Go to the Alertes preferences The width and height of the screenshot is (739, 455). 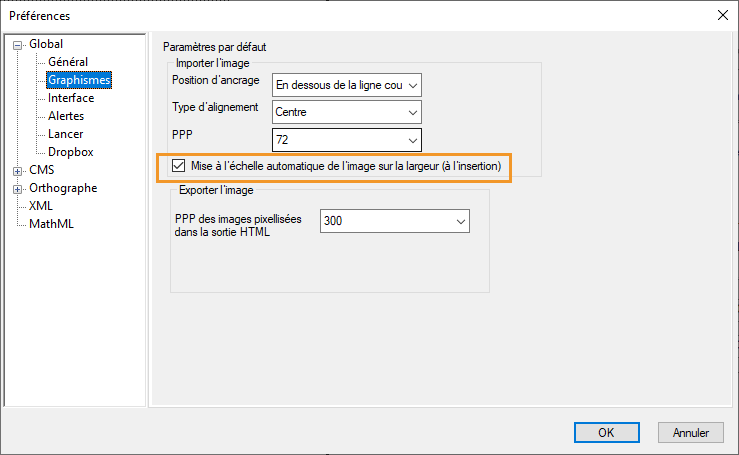tap(66, 116)
